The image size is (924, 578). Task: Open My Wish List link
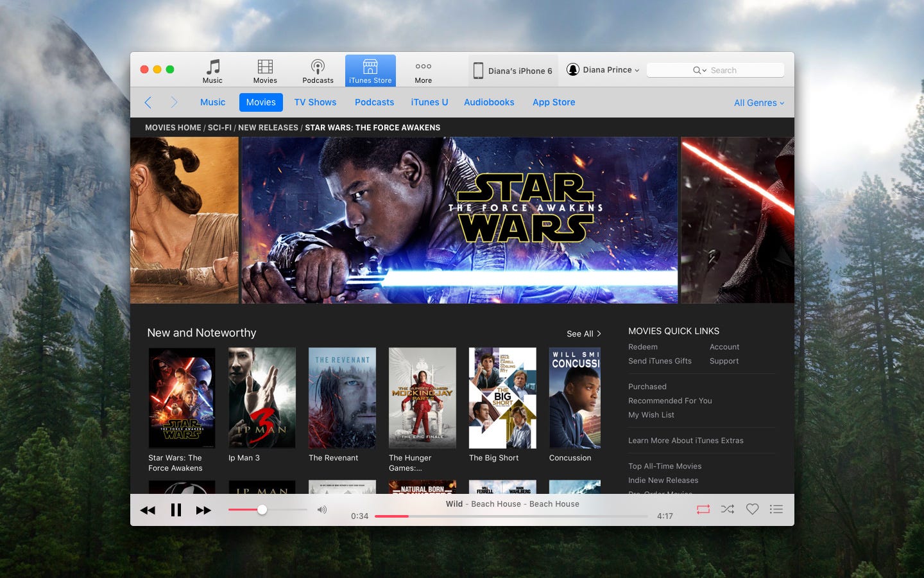[651, 415]
